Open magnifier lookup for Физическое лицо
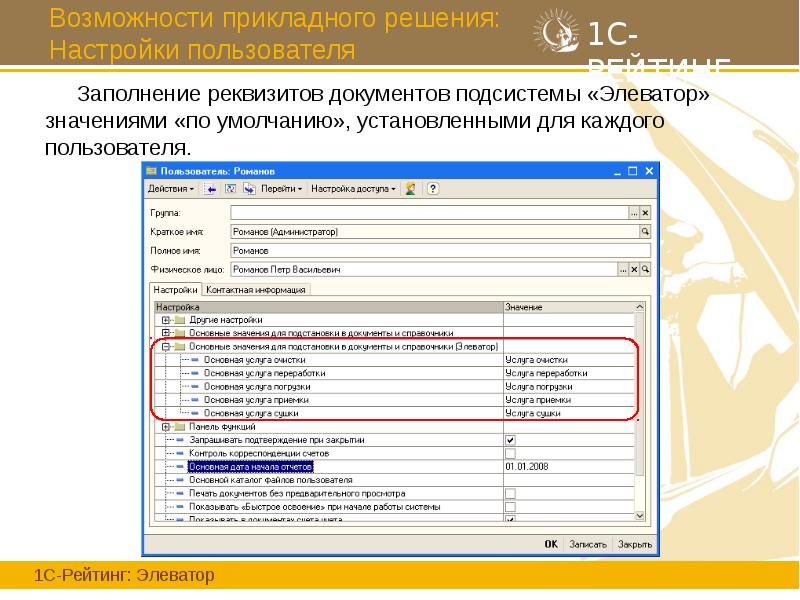The height and width of the screenshot is (600, 800). (x=645, y=268)
